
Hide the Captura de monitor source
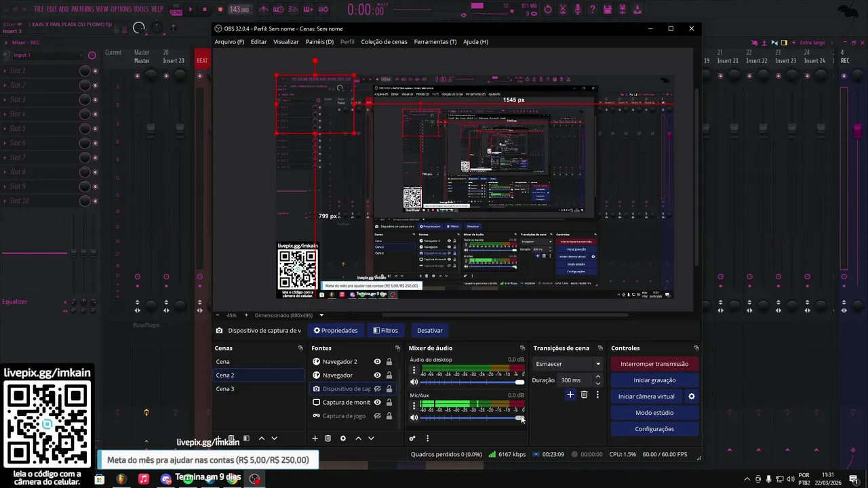(378, 403)
